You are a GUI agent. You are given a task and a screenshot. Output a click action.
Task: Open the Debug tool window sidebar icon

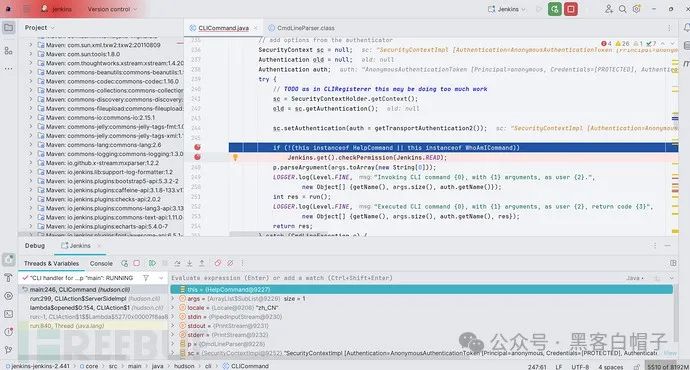(x=8, y=260)
